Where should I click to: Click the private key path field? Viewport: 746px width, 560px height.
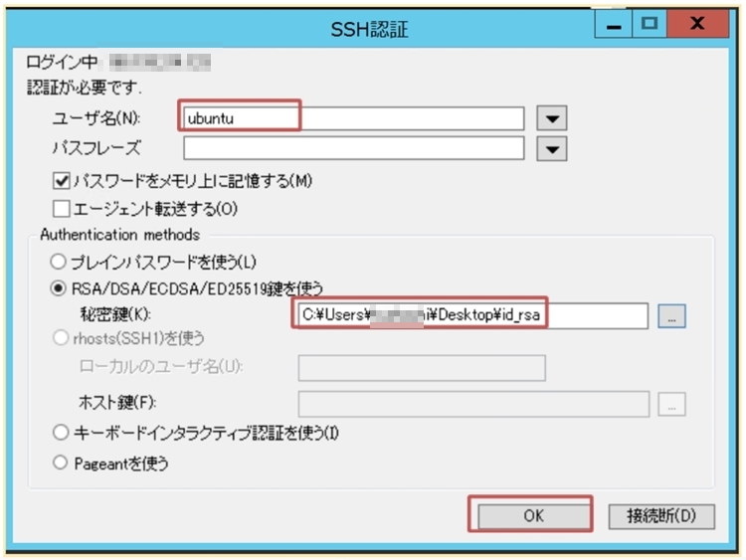tap(472, 315)
